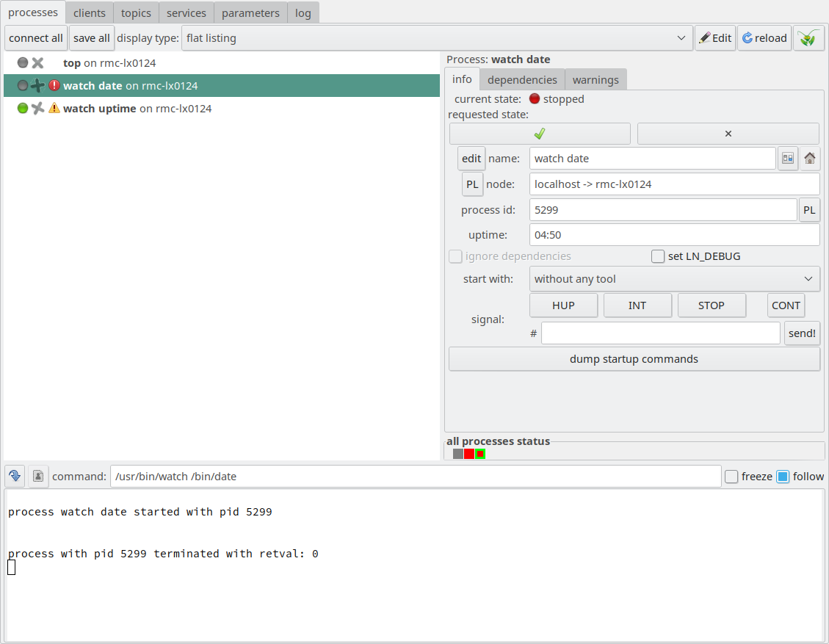Select the info tab
The width and height of the screenshot is (829, 644).
[x=462, y=79]
